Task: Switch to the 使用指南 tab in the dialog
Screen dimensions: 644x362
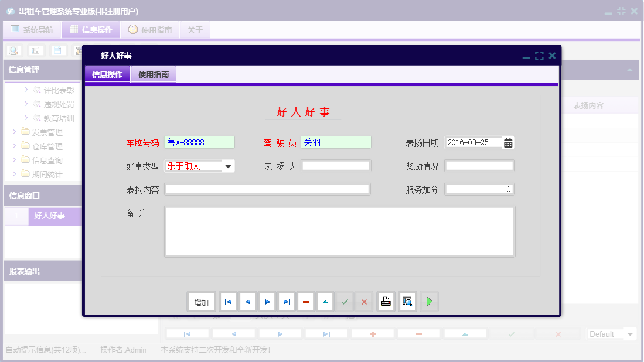Action: click(153, 74)
